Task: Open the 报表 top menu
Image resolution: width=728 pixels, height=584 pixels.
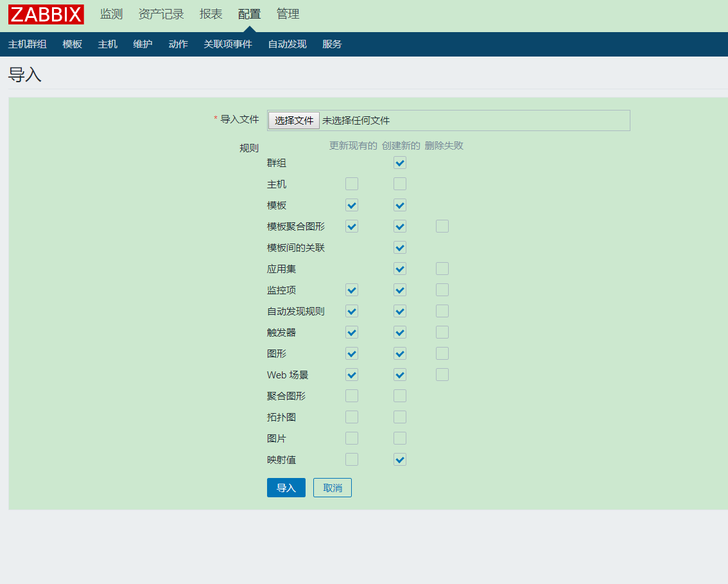Action: [211, 14]
